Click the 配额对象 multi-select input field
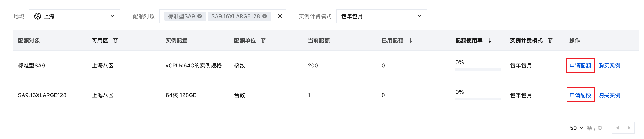The width and height of the screenshot is (644, 139). click(x=274, y=16)
